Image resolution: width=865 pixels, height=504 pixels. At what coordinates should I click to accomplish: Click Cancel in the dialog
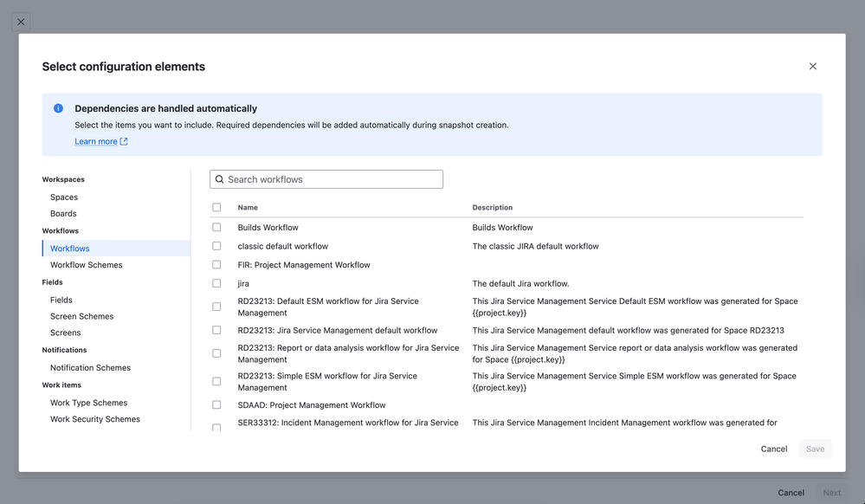click(x=774, y=449)
